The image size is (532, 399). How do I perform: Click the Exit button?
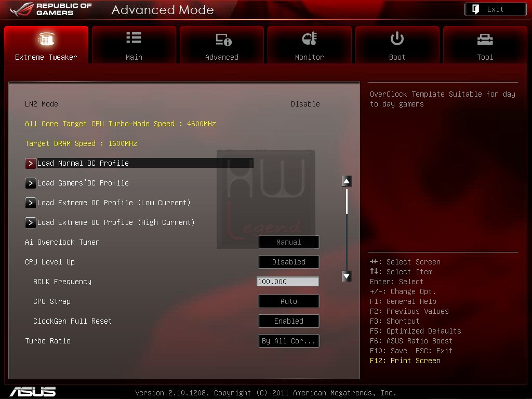[x=495, y=9]
